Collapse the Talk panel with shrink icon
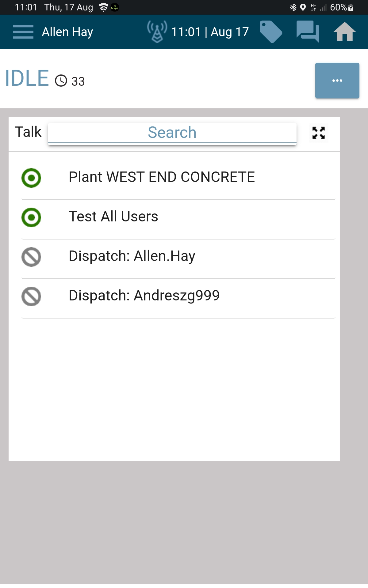Image resolution: width=368 pixels, height=588 pixels. coord(319,133)
